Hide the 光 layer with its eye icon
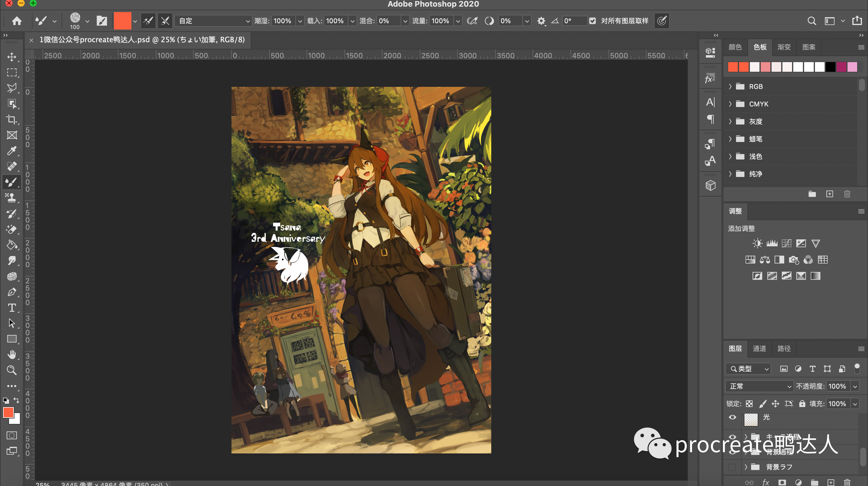The height and width of the screenshot is (486, 868). click(x=732, y=417)
